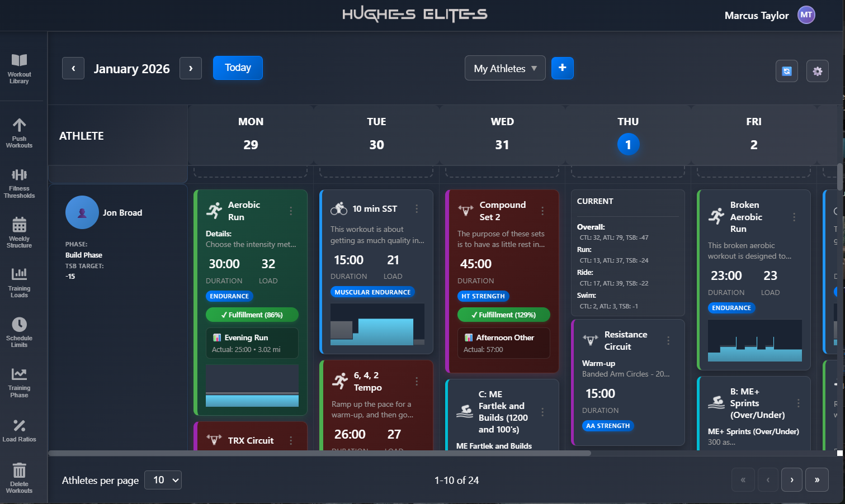The height and width of the screenshot is (504, 845).
Task: Open the Load Ratios tool
Action: [x=20, y=429]
